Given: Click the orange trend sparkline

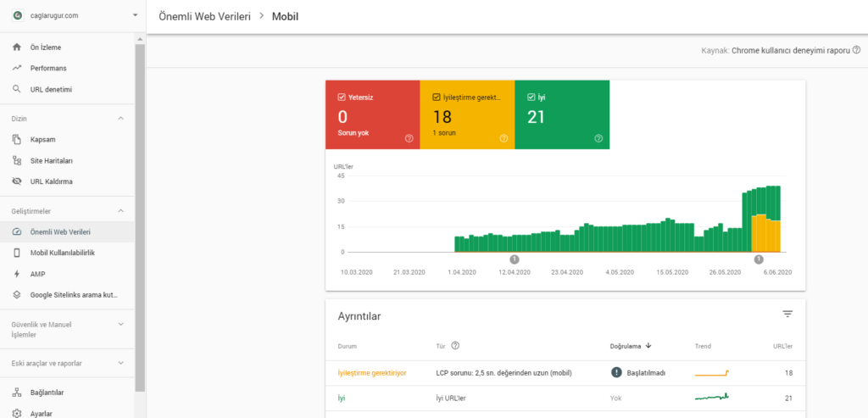Looking at the screenshot, I should click(x=712, y=374).
